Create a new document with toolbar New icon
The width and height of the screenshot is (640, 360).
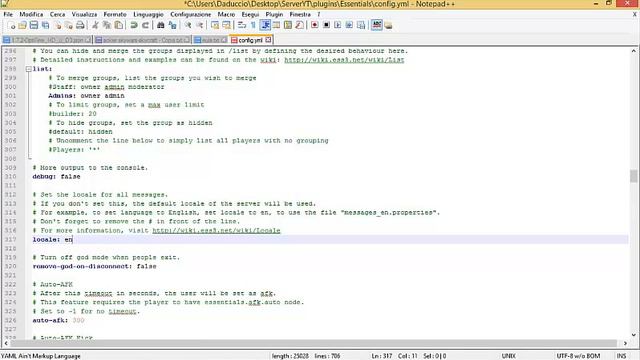point(11,25)
